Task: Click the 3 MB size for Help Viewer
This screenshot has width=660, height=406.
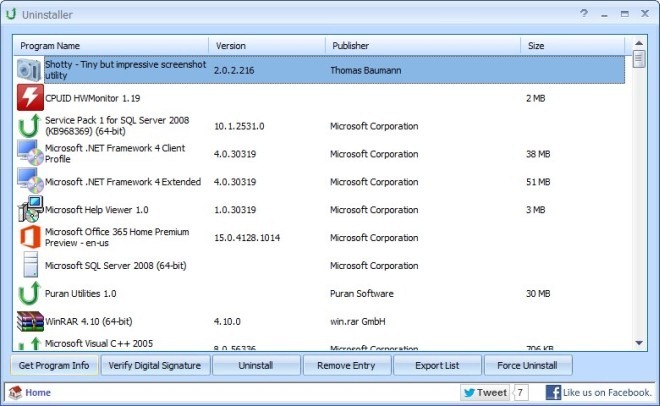Action: [535, 210]
